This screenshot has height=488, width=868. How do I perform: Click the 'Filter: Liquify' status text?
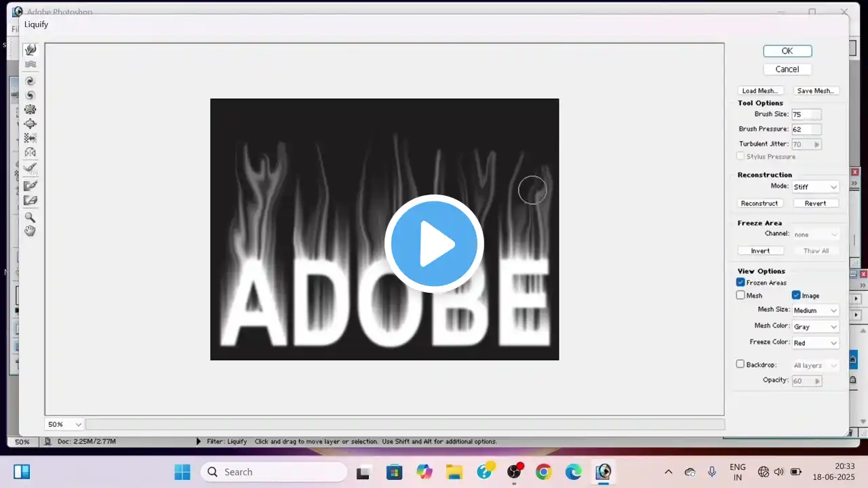click(x=226, y=441)
